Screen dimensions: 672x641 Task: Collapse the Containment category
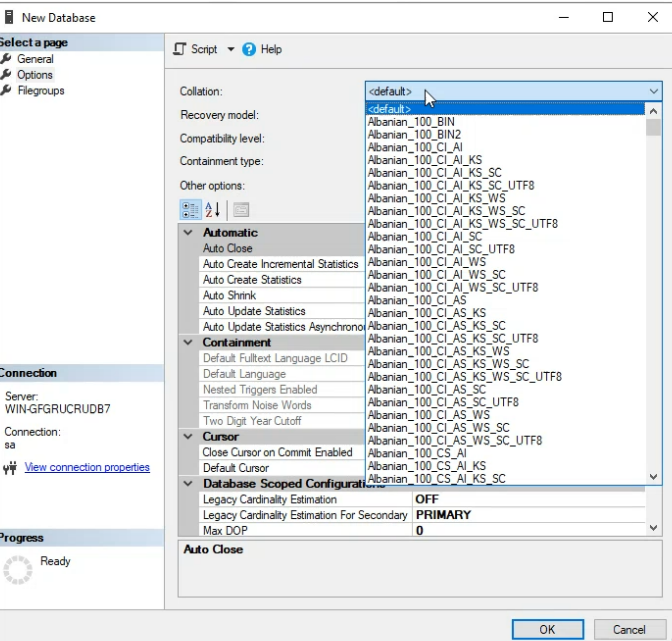tap(188, 342)
